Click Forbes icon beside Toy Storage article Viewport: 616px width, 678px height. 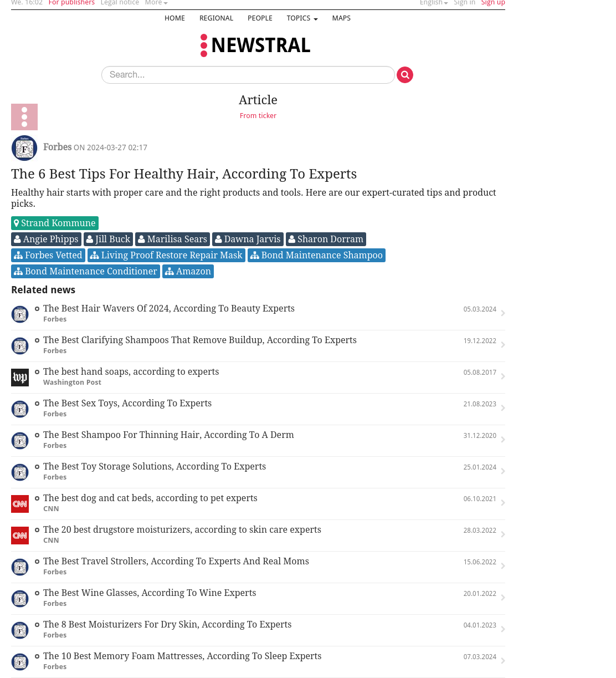point(20,472)
